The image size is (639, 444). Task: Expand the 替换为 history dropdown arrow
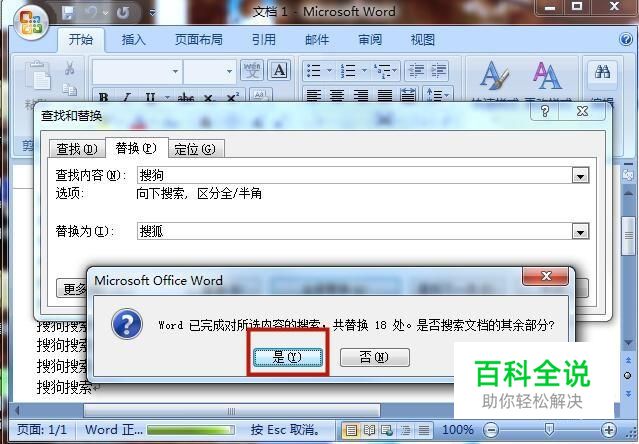point(580,232)
